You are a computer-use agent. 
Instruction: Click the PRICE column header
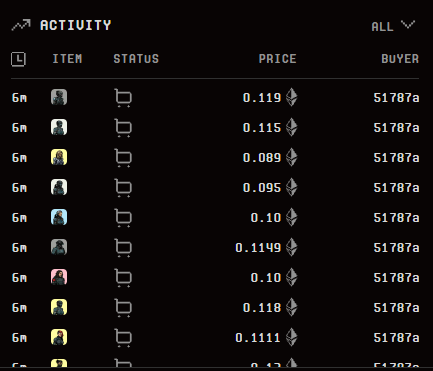[x=277, y=59]
